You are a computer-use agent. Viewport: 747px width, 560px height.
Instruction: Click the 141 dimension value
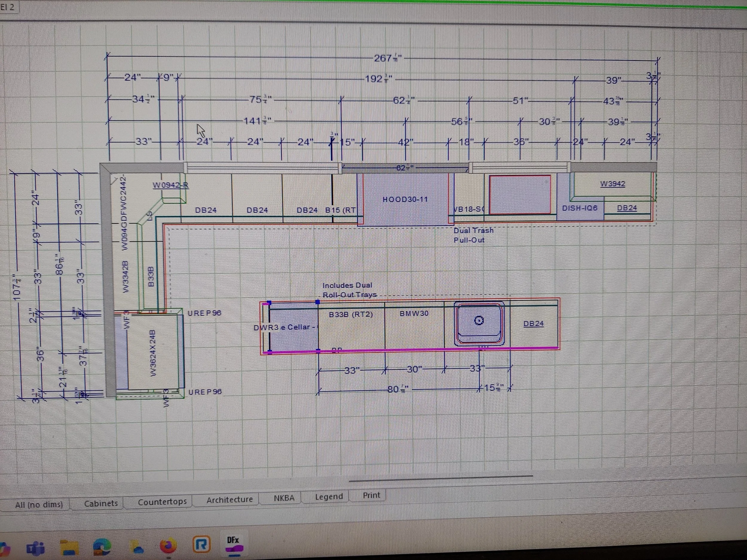[257, 121]
